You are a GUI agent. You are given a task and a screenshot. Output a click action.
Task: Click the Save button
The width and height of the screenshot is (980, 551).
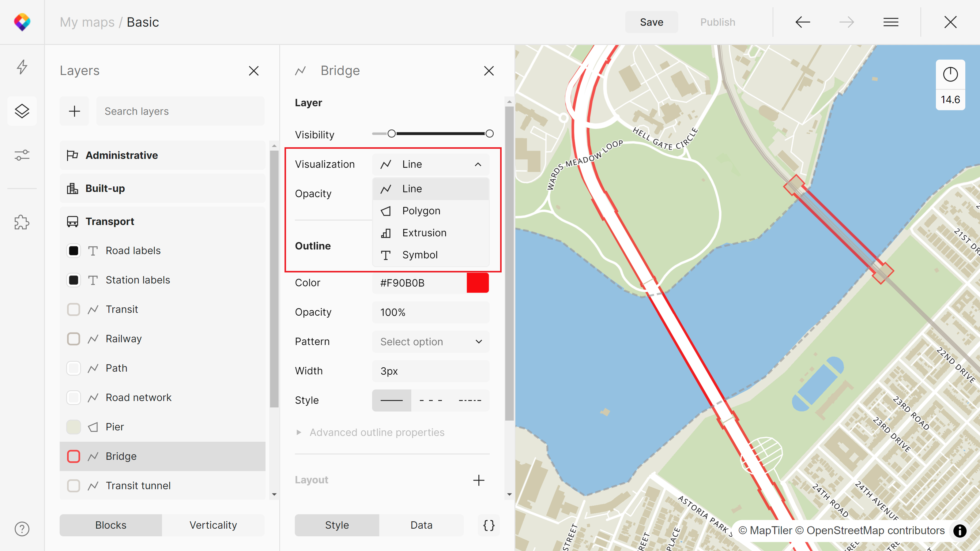pos(651,22)
